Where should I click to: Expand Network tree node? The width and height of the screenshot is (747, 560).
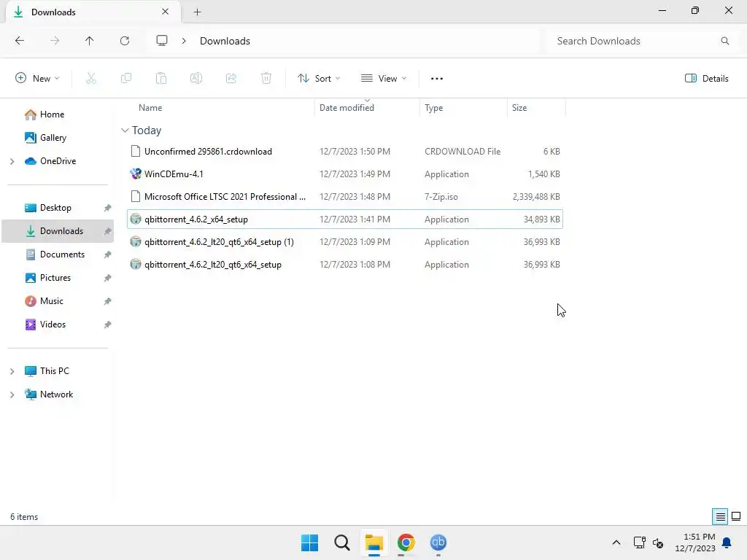tap(12, 394)
